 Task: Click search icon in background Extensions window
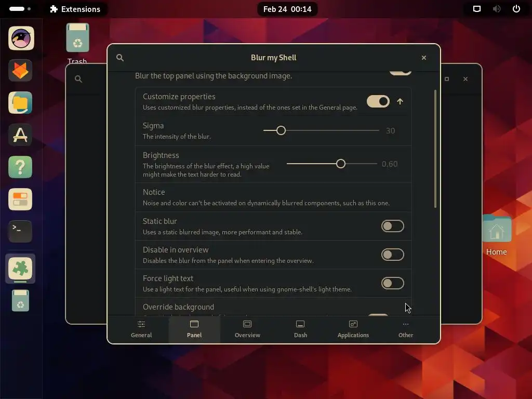pyautogui.click(x=78, y=79)
